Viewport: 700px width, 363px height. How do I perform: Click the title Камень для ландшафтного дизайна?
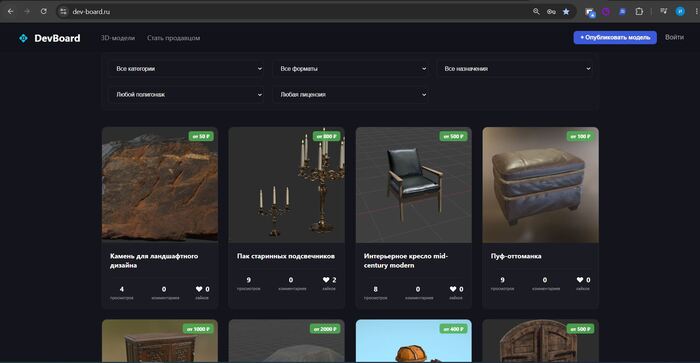tap(154, 261)
